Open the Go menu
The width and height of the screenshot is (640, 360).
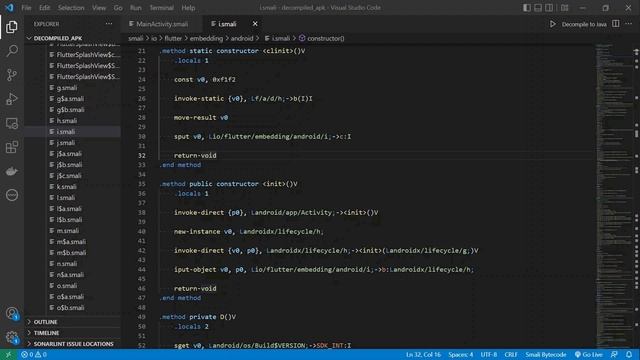coord(118,8)
